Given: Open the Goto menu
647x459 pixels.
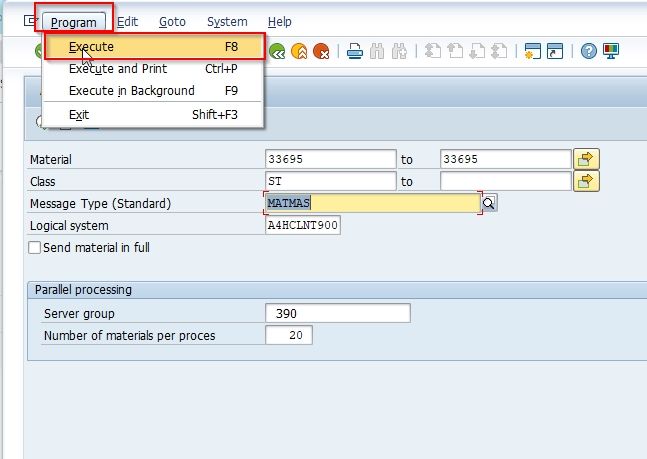Looking at the screenshot, I should pos(172,21).
